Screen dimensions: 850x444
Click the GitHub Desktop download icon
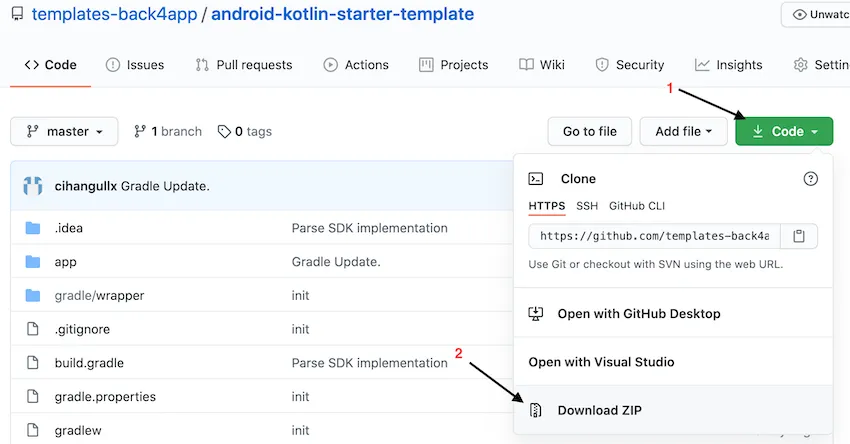click(536, 313)
